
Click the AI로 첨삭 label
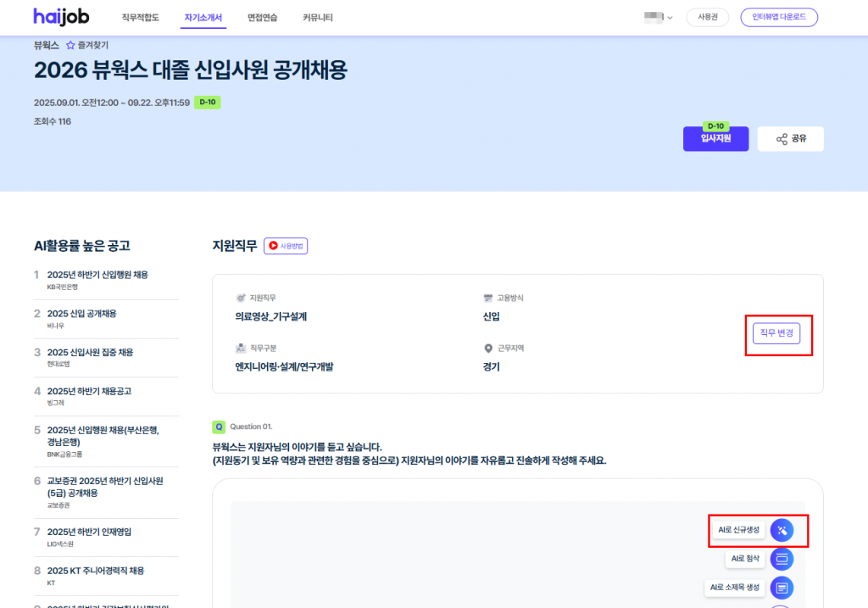pyautogui.click(x=745, y=559)
